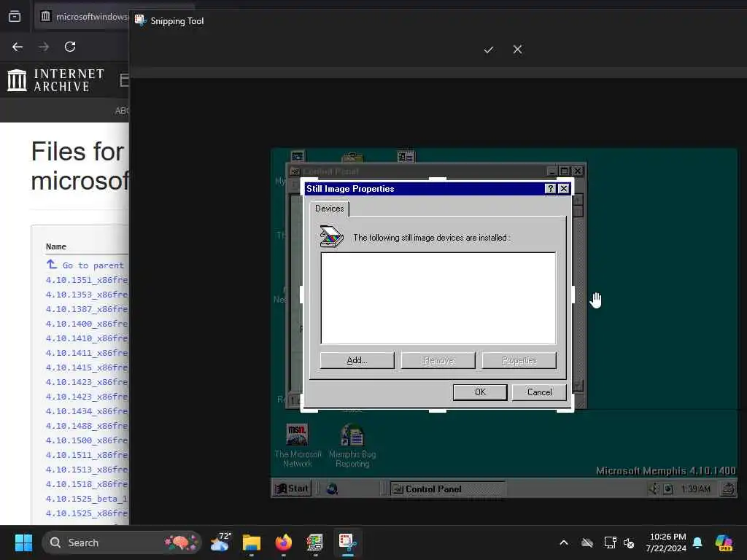The width and height of the screenshot is (747, 560).
Task: Click the disabled Remove button
Action: point(438,360)
